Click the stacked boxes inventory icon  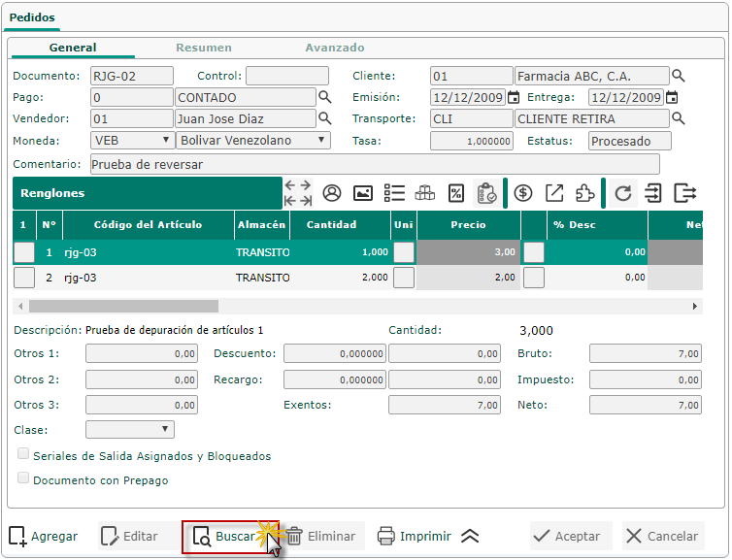pyautogui.click(x=424, y=193)
